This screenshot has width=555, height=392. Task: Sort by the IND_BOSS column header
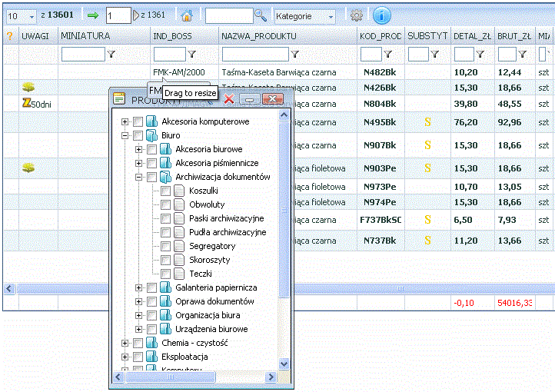click(x=172, y=35)
